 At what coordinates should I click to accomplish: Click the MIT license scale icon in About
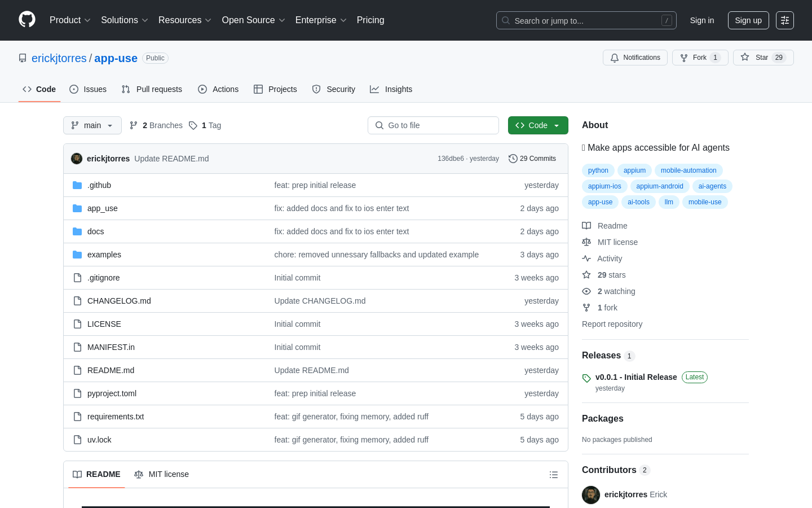click(586, 242)
